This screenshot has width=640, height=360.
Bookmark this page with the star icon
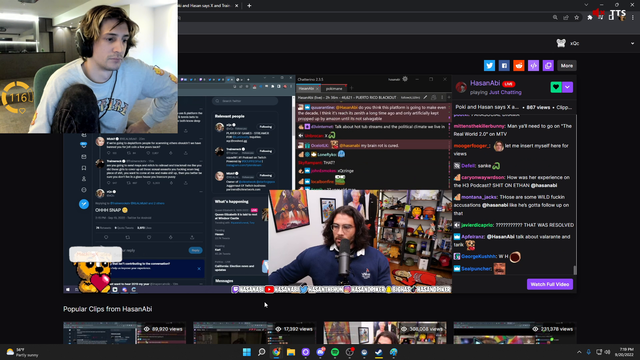click(x=576, y=18)
